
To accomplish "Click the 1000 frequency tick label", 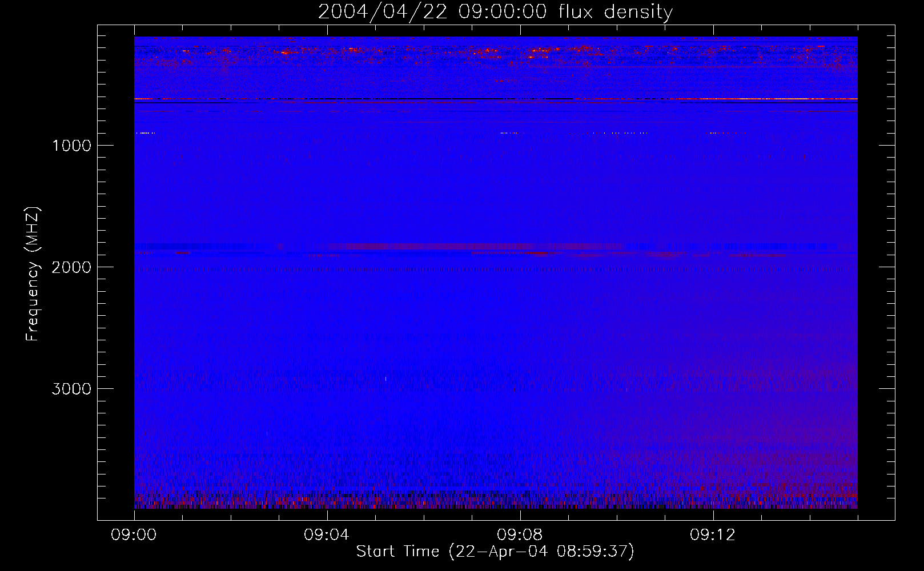I will [x=72, y=146].
